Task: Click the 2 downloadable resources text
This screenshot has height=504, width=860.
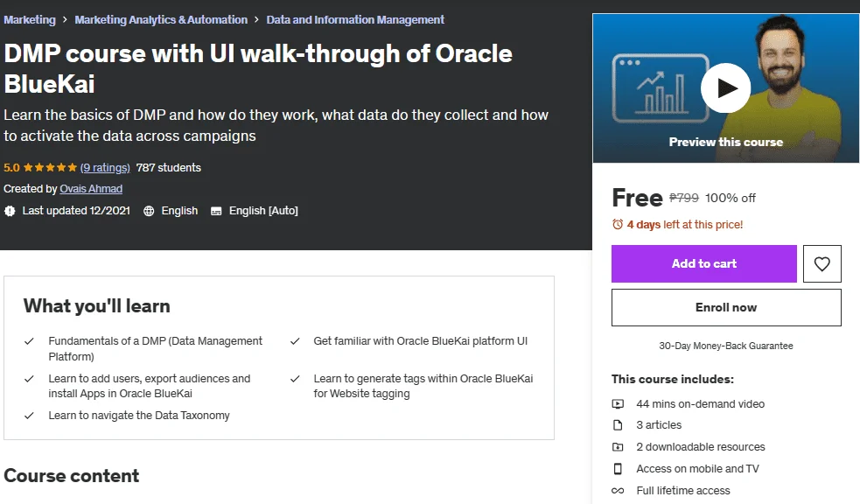Action: tap(701, 447)
